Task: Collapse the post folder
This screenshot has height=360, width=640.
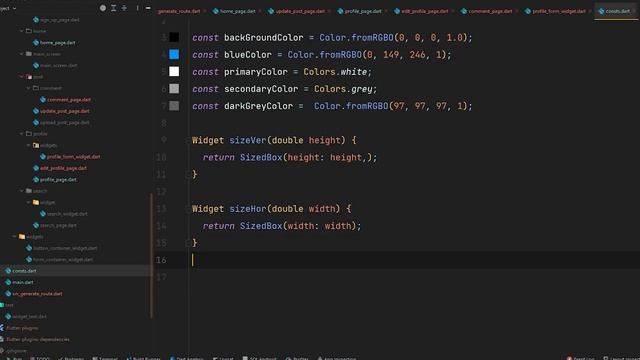Action: [x=22, y=76]
